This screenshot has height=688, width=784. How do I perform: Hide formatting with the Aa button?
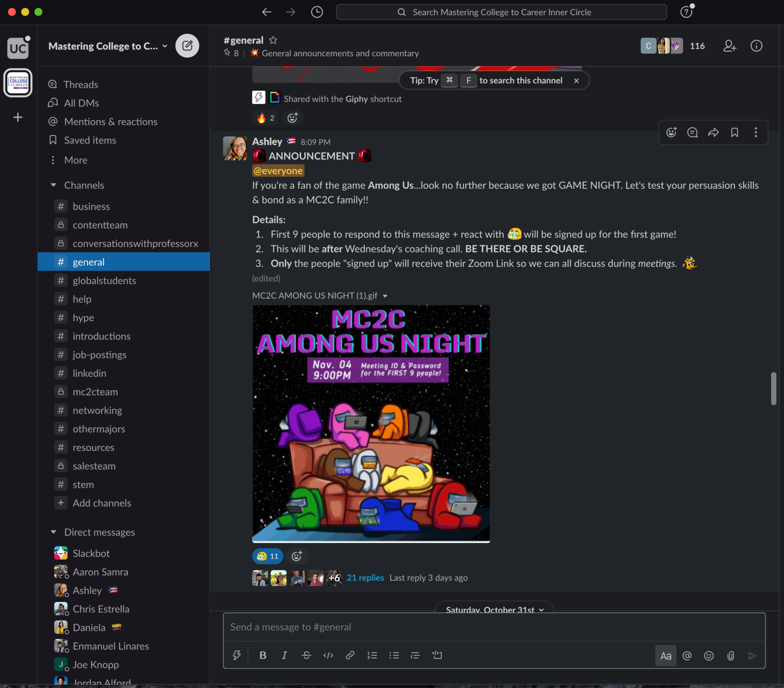click(666, 656)
